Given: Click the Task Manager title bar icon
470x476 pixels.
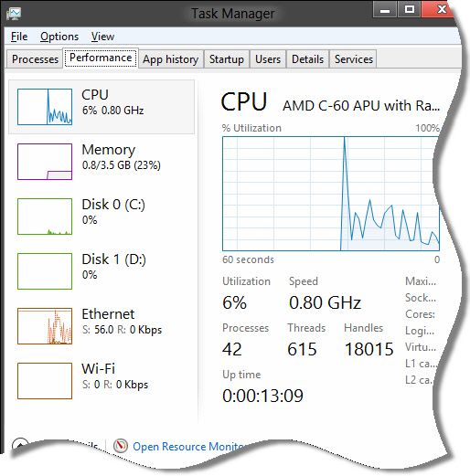Looking at the screenshot, I should click(x=14, y=14).
